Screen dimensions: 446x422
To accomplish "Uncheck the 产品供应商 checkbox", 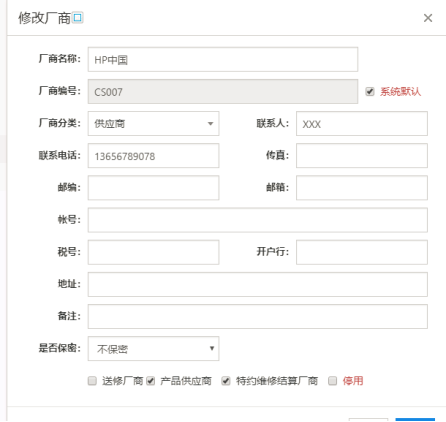I will 151,381.
